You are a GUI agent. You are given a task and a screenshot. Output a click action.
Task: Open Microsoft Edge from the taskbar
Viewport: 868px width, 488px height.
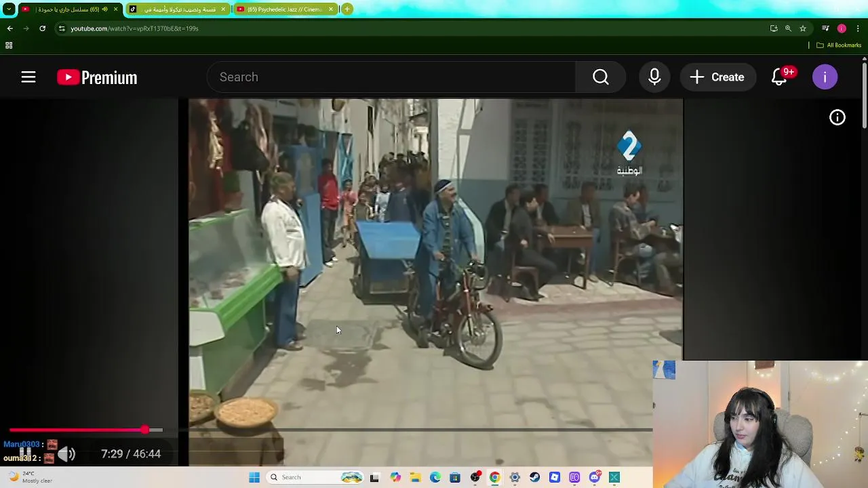point(435,477)
